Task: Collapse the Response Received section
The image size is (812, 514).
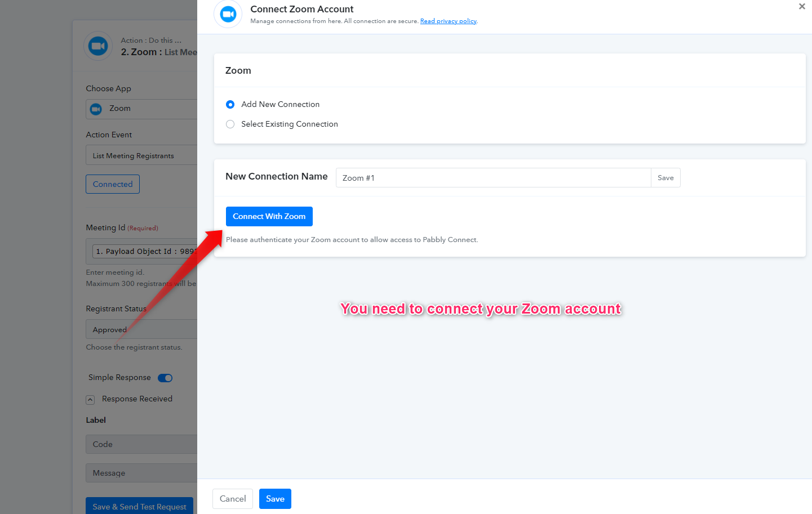Action: tap(90, 400)
